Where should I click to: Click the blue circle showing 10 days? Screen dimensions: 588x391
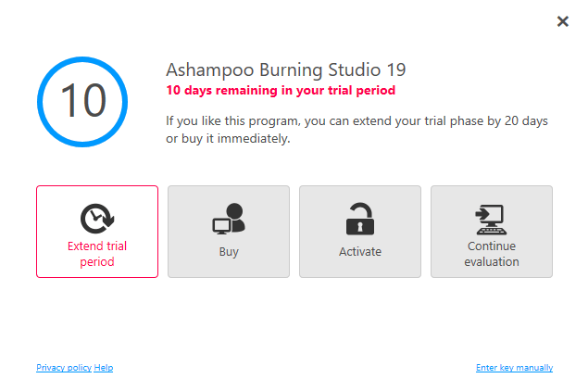[82, 102]
